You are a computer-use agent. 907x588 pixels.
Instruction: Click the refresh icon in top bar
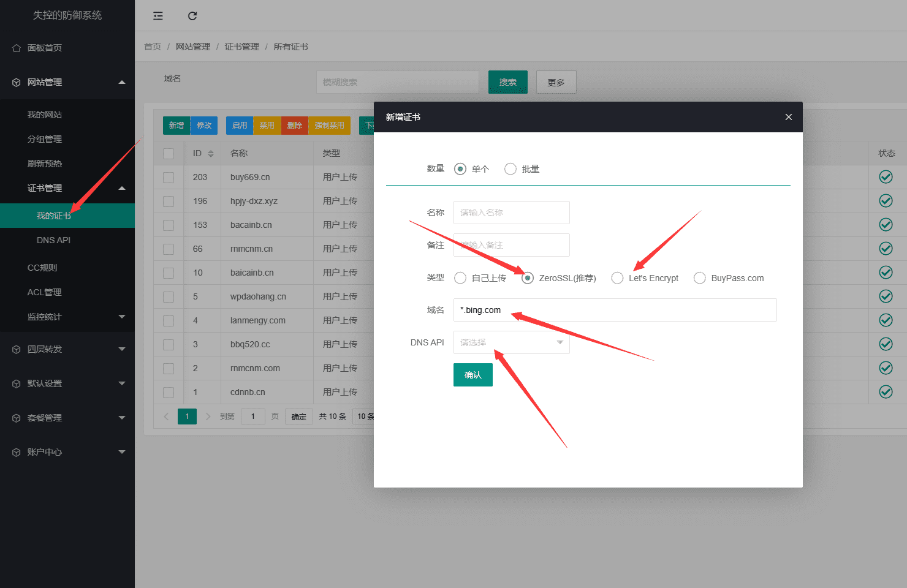192,16
